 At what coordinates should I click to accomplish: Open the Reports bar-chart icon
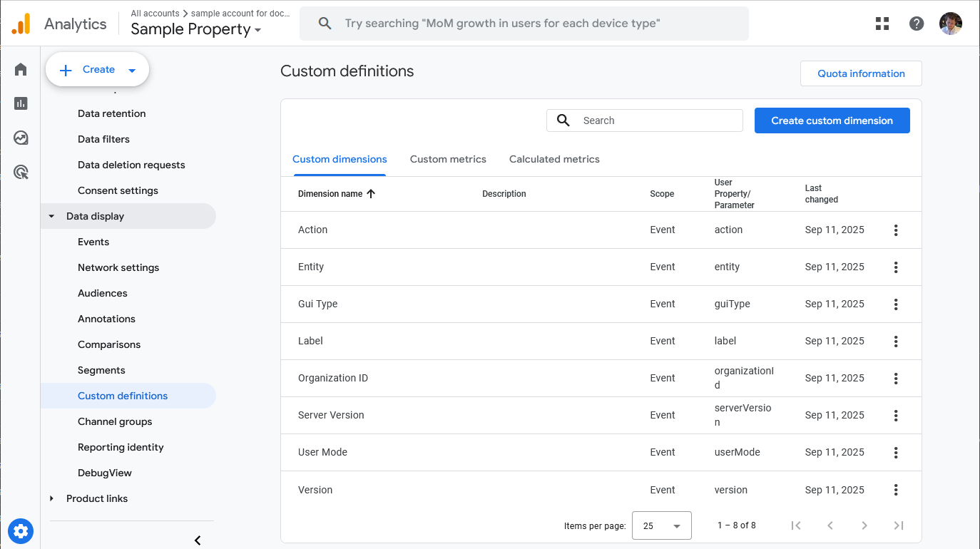click(21, 103)
